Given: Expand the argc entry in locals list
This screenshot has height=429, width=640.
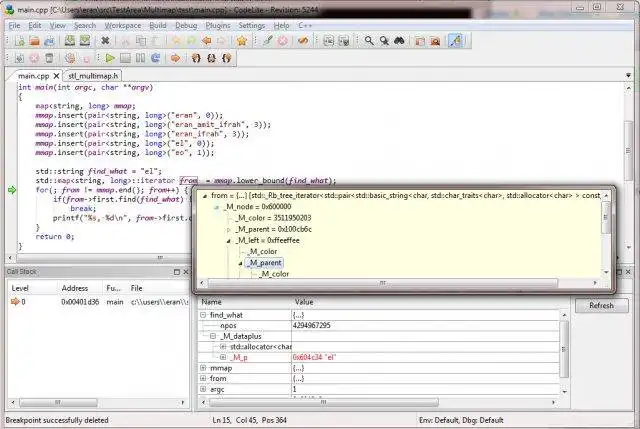Looking at the screenshot, I should pyautogui.click(x=203, y=389).
